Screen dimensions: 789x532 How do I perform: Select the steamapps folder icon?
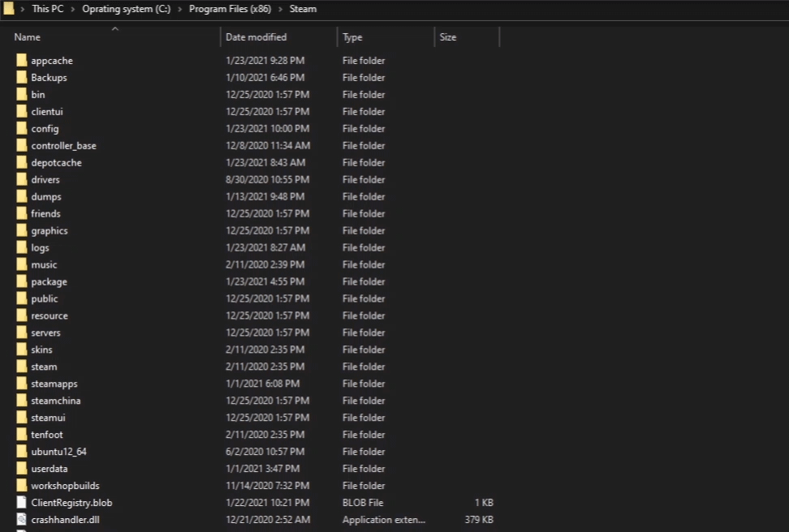(x=21, y=384)
